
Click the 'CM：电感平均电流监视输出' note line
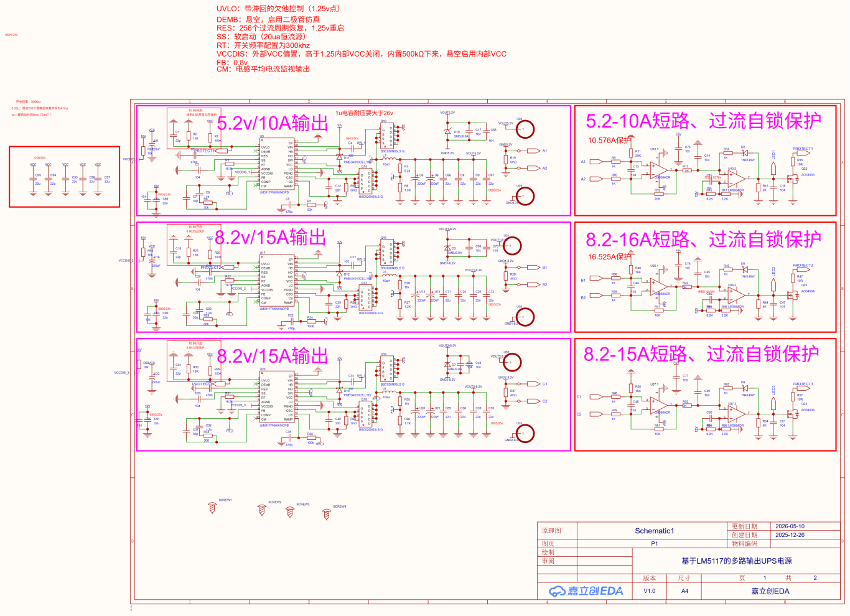pyautogui.click(x=263, y=69)
